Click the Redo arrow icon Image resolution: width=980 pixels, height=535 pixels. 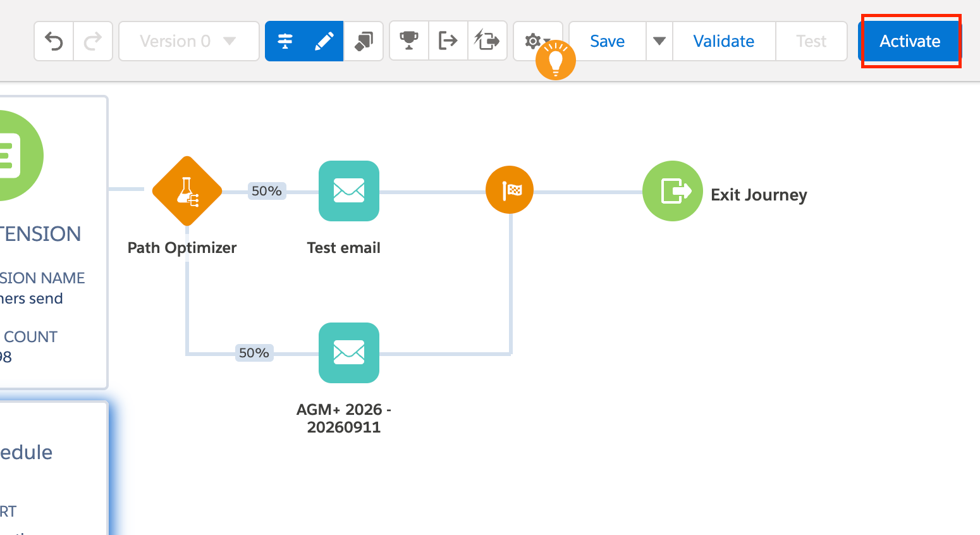click(x=93, y=41)
